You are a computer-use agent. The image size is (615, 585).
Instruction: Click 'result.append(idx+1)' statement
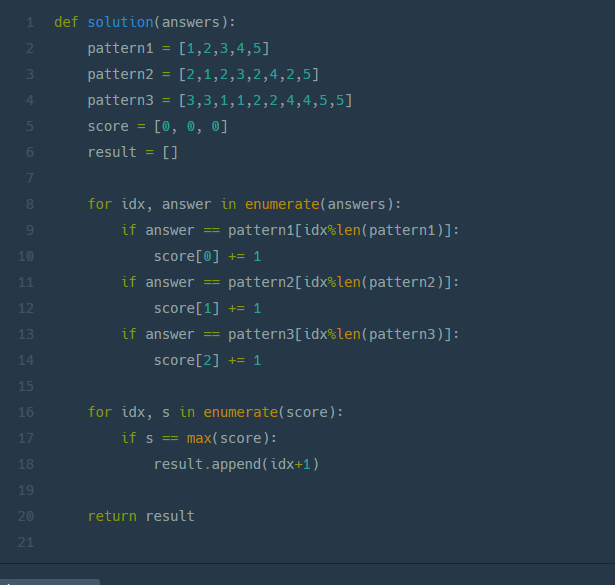pos(237,464)
